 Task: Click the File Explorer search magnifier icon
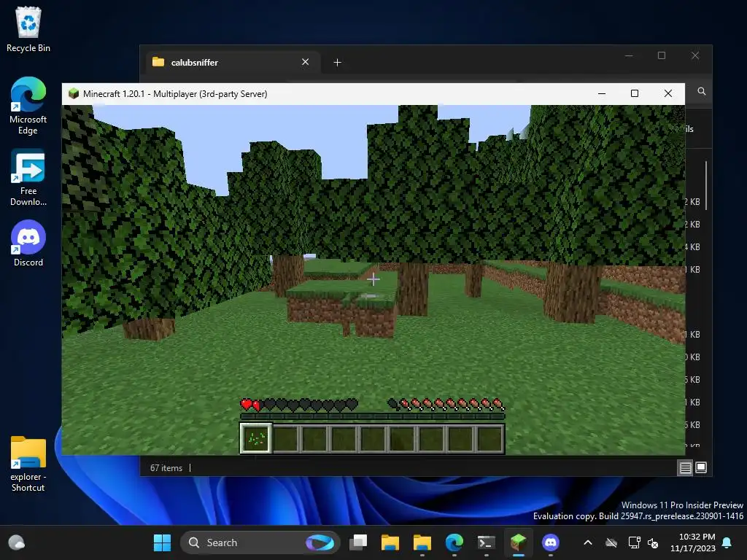pyautogui.click(x=702, y=91)
